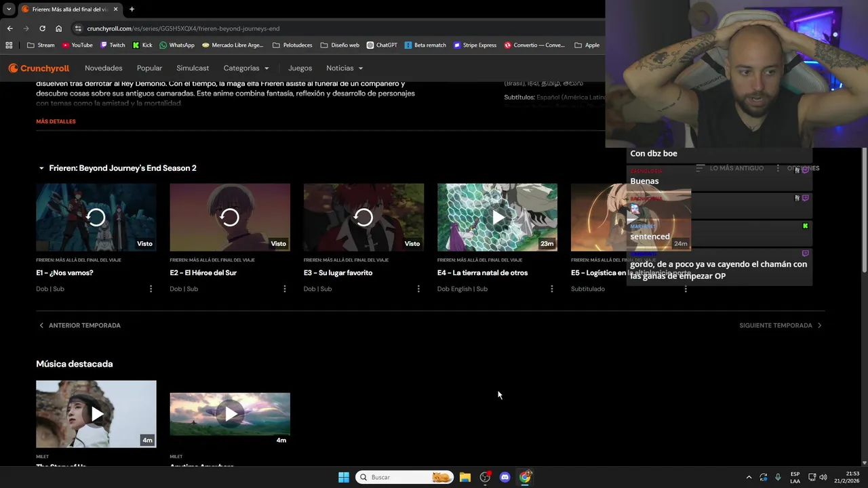Open options menu for E3 Su lugar favorito
Image resolution: width=868 pixels, height=488 pixels.
click(418, 289)
